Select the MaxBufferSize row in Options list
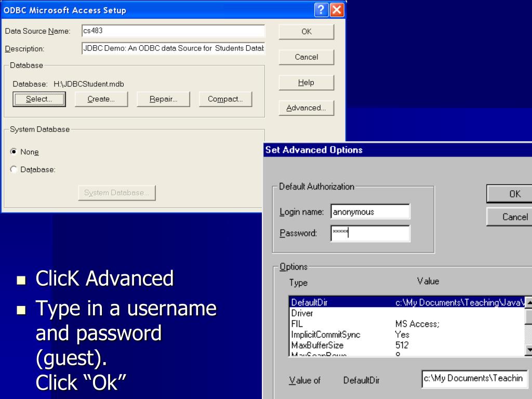This screenshot has height=399, width=532. tap(407, 345)
